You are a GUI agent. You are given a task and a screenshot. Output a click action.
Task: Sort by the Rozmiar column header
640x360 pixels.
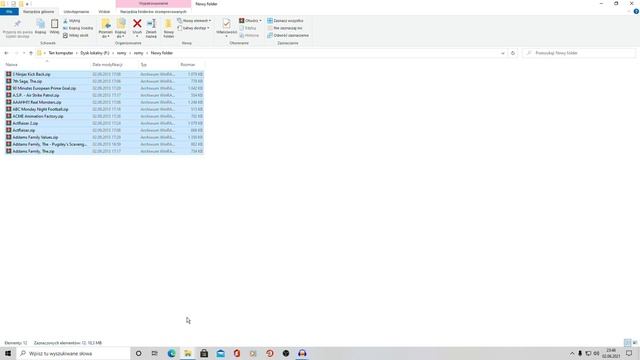(x=191, y=64)
